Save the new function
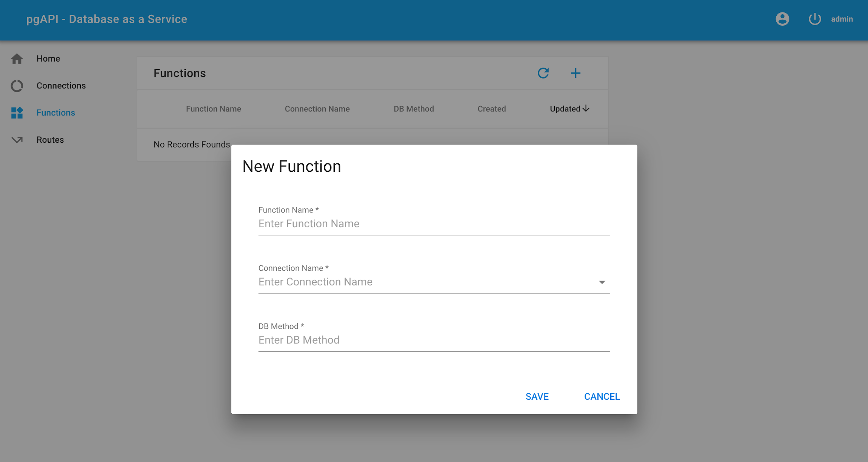This screenshot has width=868, height=462. coord(537,396)
